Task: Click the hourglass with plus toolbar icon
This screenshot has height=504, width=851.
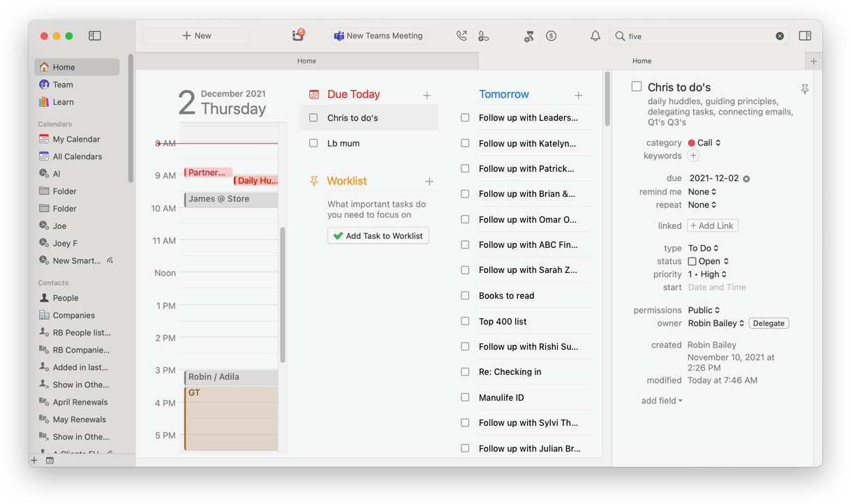Action: [529, 36]
